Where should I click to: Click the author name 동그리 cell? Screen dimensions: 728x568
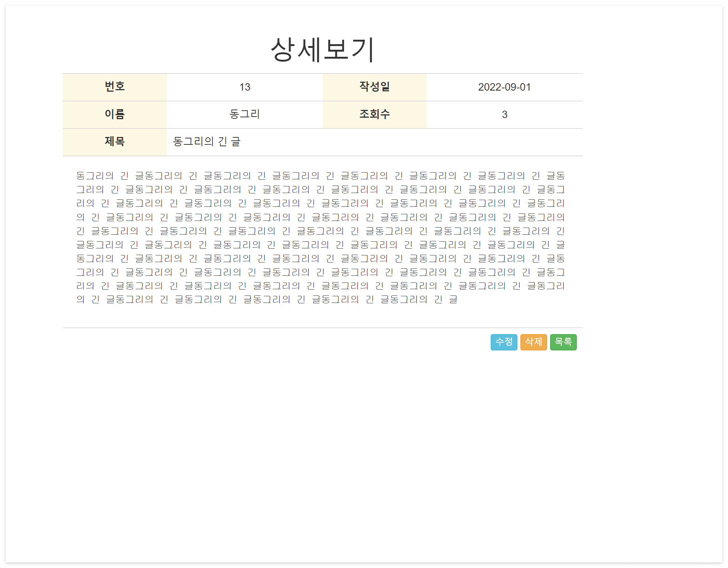click(x=244, y=114)
